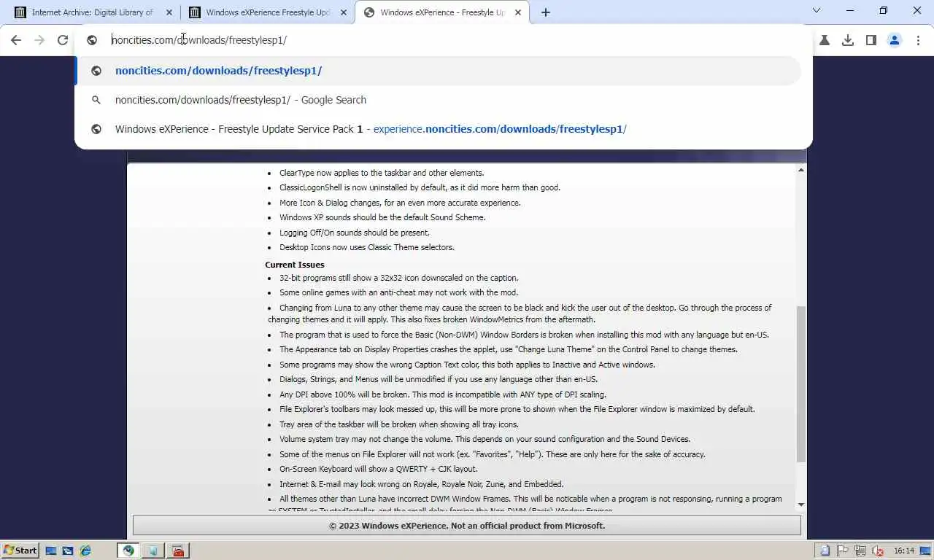
Task: Close the Windows eXPerience Freestyle Upd tab
Action: tap(343, 12)
